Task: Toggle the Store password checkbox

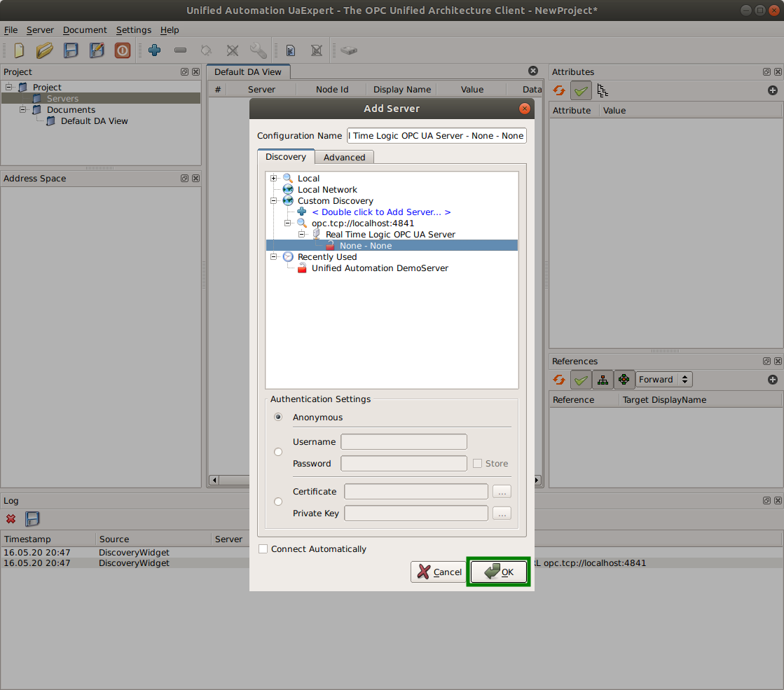Action: tap(478, 464)
